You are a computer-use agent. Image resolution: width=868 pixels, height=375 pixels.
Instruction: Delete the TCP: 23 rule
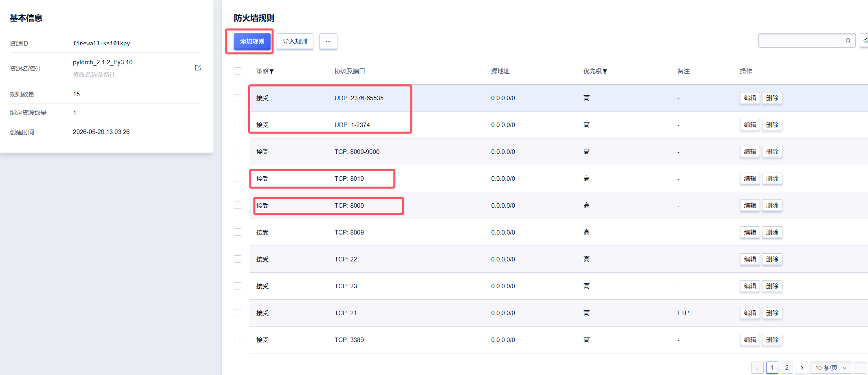point(772,286)
